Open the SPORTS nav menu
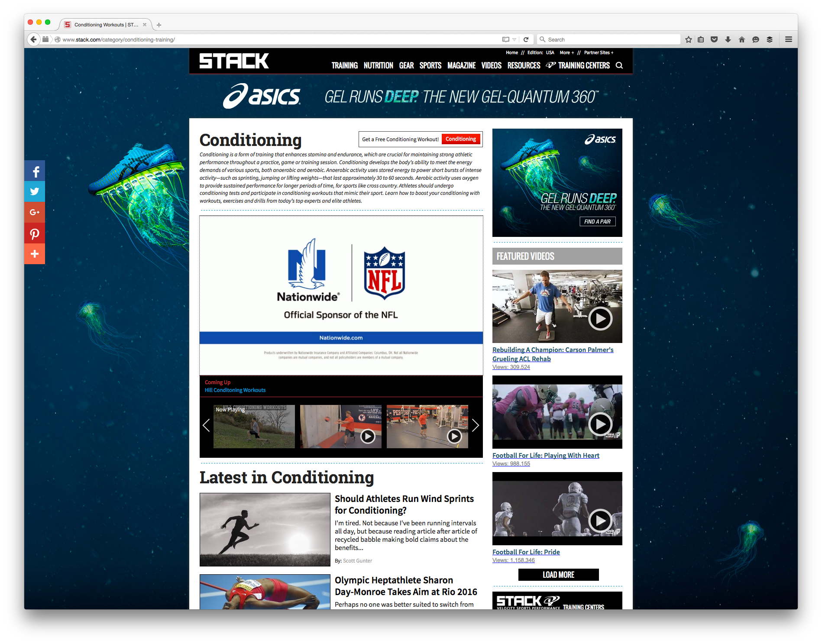Viewport: 822px width, 644px height. click(430, 65)
